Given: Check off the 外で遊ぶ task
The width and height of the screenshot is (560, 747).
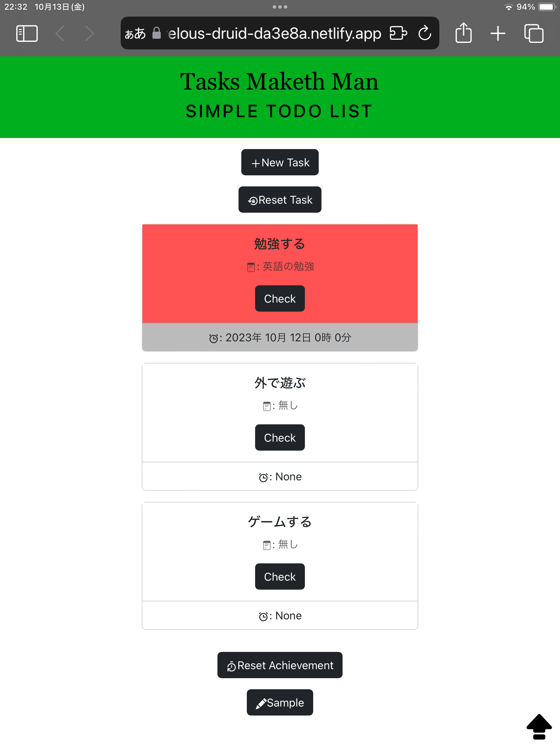Looking at the screenshot, I should [x=280, y=437].
